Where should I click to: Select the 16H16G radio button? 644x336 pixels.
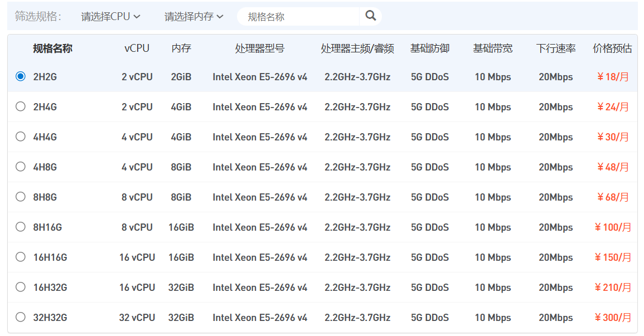click(21, 257)
